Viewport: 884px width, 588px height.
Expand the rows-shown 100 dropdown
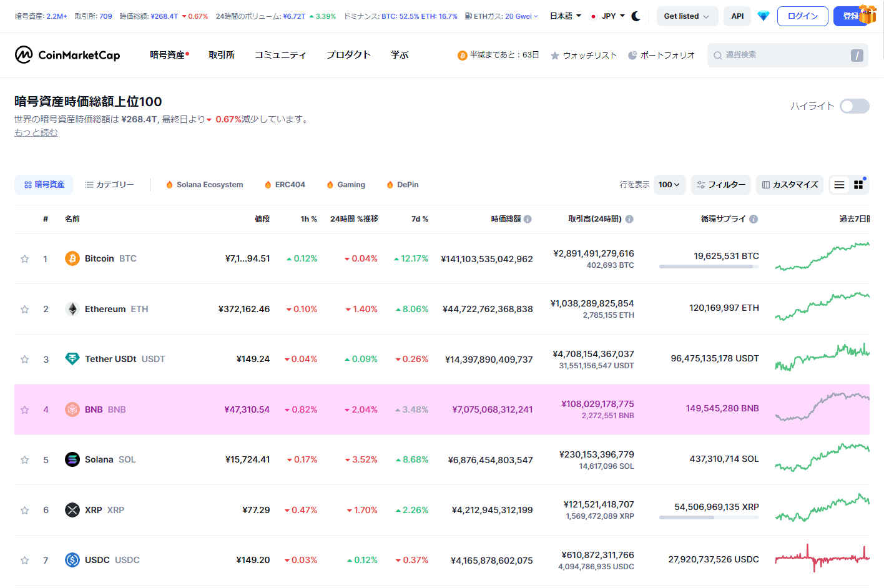tap(669, 185)
